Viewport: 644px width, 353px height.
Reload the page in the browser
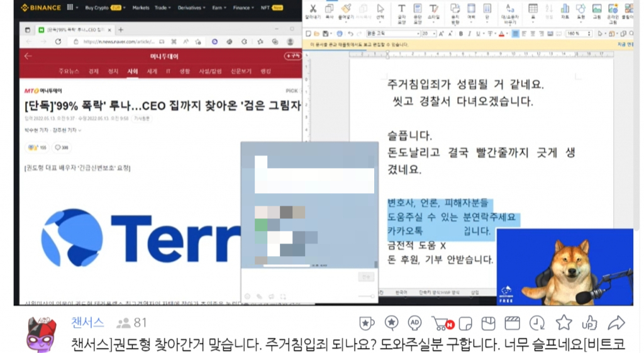coord(58,42)
